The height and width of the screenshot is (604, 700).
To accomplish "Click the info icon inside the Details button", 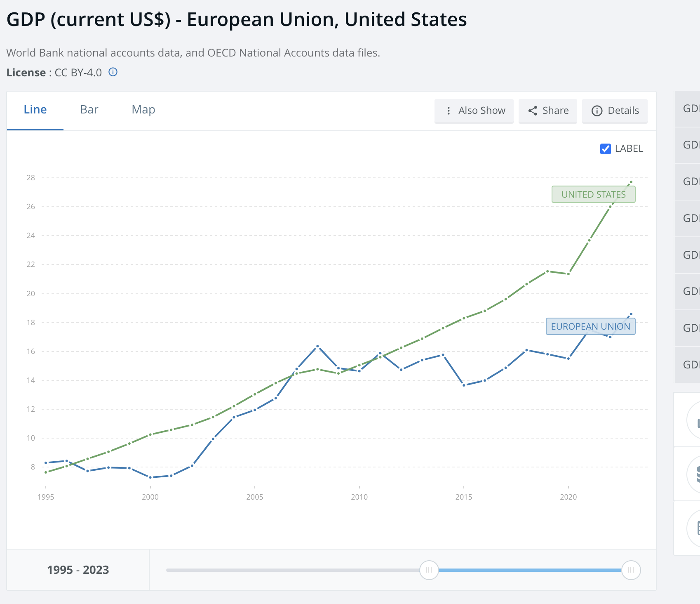I will [597, 111].
